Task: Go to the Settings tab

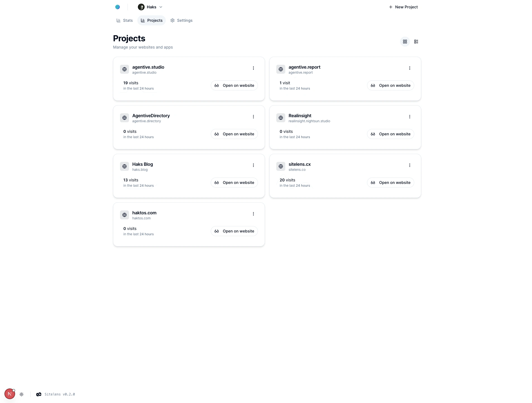Action: pos(181,20)
